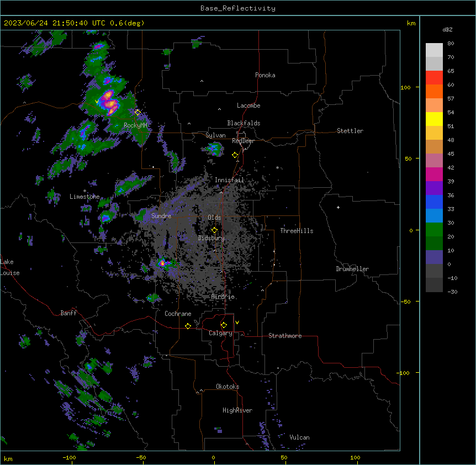476x465 pixels.
Task: Click the ThreeHills label
Action: click(297, 231)
